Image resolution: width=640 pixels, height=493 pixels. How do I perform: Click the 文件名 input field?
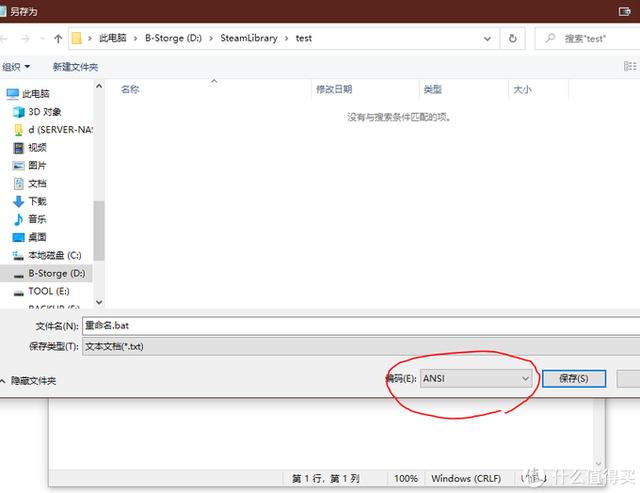click(x=361, y=326)
